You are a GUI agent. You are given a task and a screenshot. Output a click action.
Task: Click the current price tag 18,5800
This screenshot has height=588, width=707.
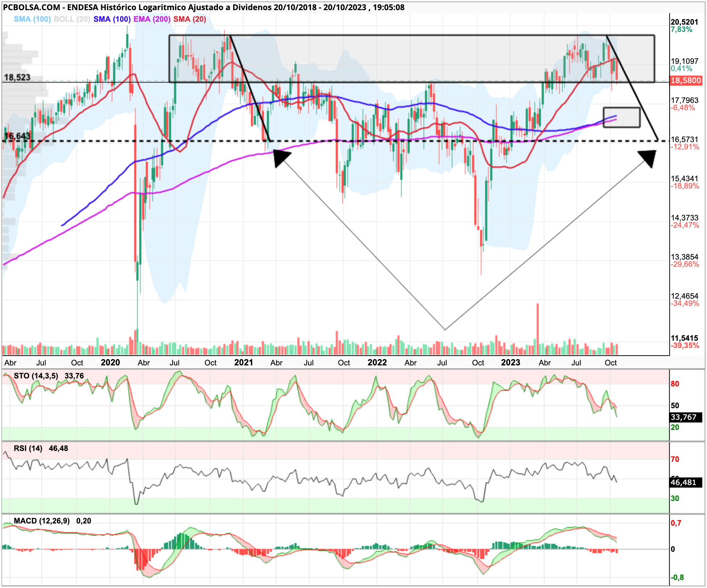click(686, 80)
